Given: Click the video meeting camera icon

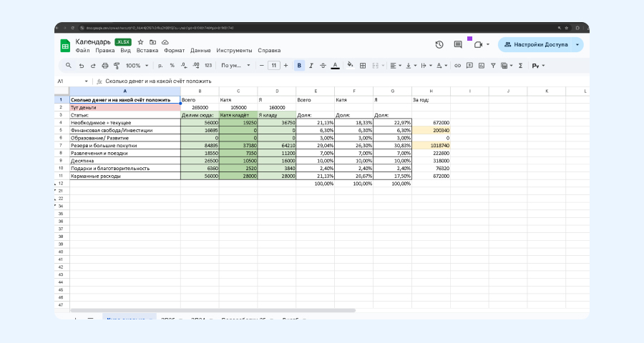Looking at the screenshot, I should (x=478, y=44).
